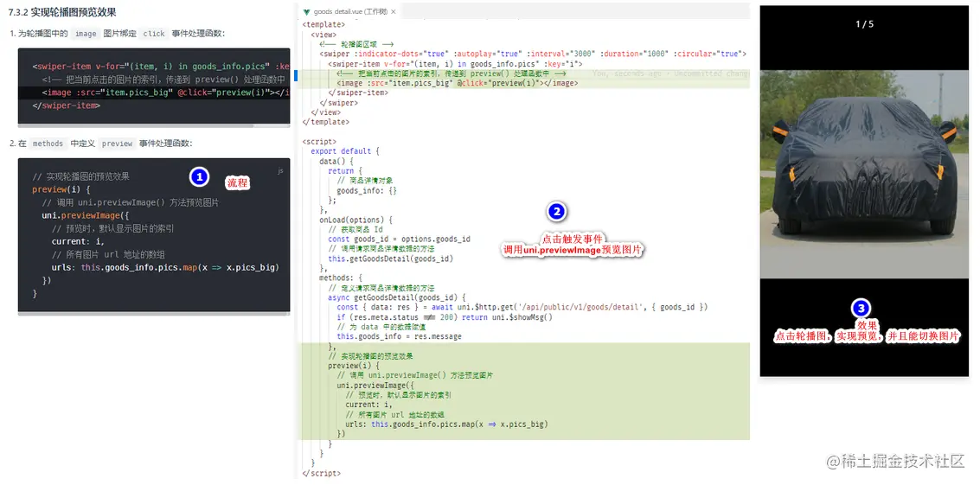Click "</swiper>" closing tag in editor

tap(339, 103)
